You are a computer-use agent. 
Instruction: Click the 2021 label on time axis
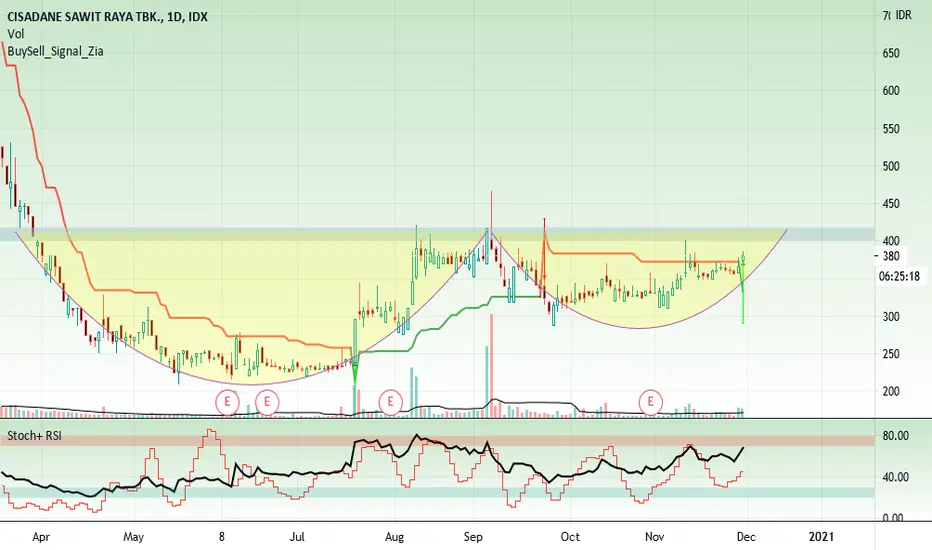point(821,537)
